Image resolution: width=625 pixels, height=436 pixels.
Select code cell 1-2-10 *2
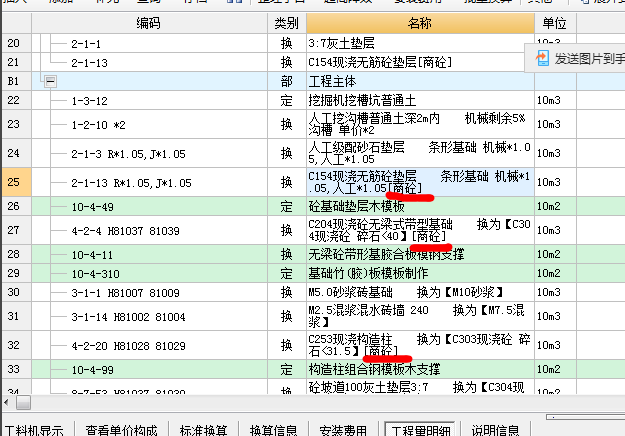click(98, 125)
